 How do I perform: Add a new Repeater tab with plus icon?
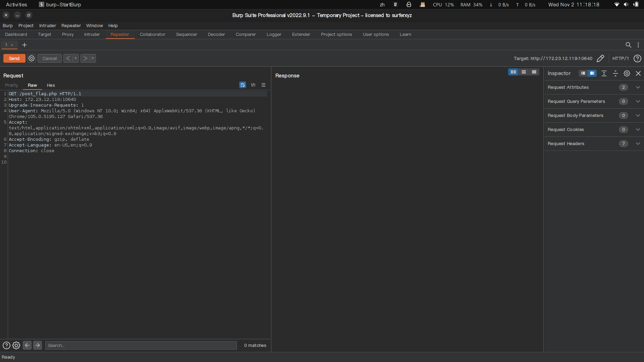[24, 45]
